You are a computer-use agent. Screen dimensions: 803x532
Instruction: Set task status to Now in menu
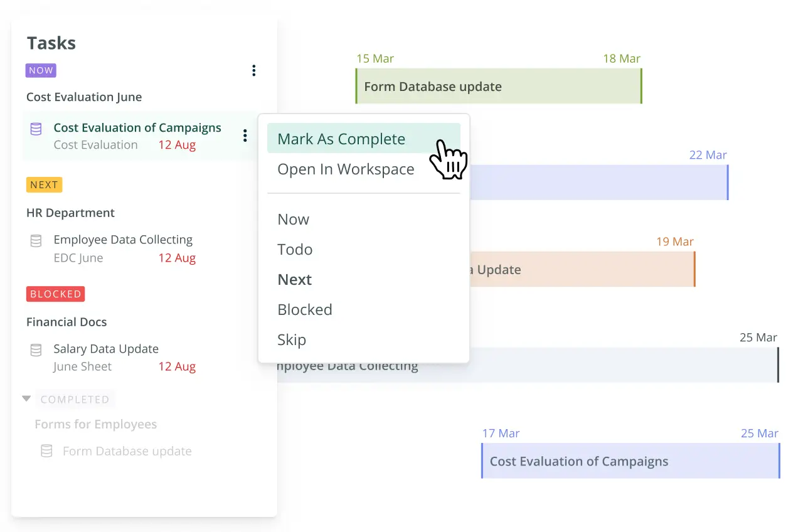293,220
